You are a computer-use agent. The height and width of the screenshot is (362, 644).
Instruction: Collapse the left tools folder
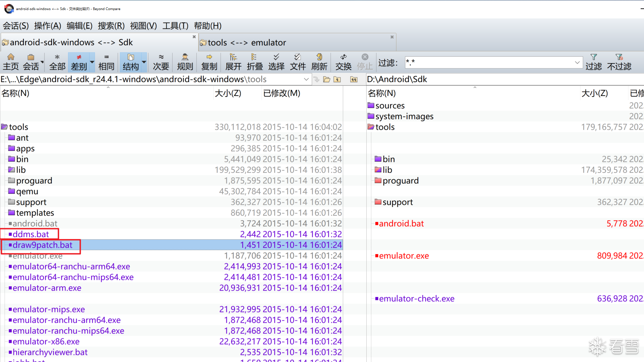pyautogui.click(x=4, y=127)
